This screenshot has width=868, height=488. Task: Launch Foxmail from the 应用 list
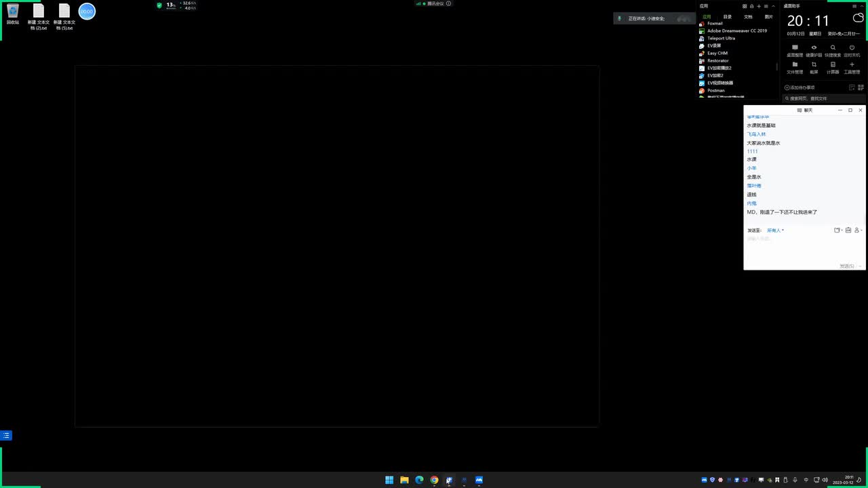(x=715, y=23)
